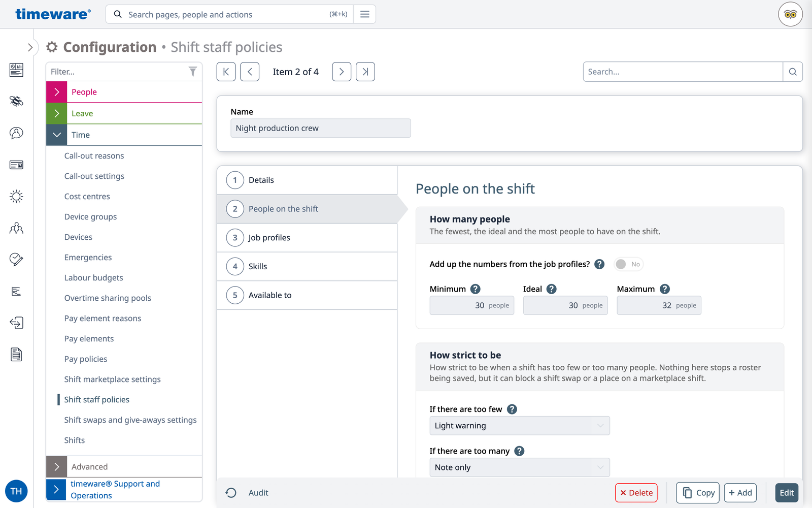Click the Copy button
Screen dimensions: 812x508
point(698,493)
